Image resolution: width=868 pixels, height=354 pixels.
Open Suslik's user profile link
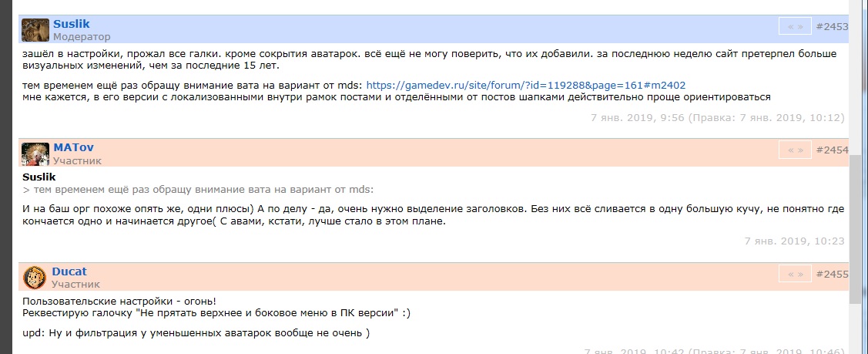pos(71,24)
